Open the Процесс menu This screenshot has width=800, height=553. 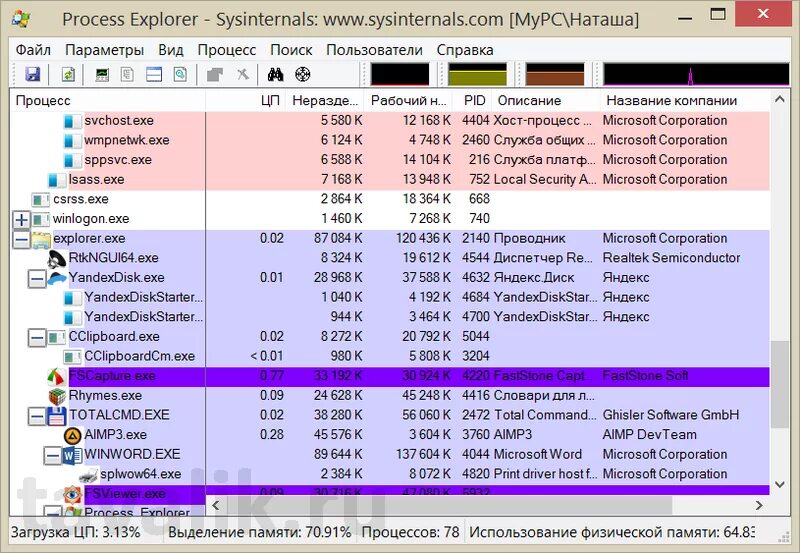(x=227, y=50)
